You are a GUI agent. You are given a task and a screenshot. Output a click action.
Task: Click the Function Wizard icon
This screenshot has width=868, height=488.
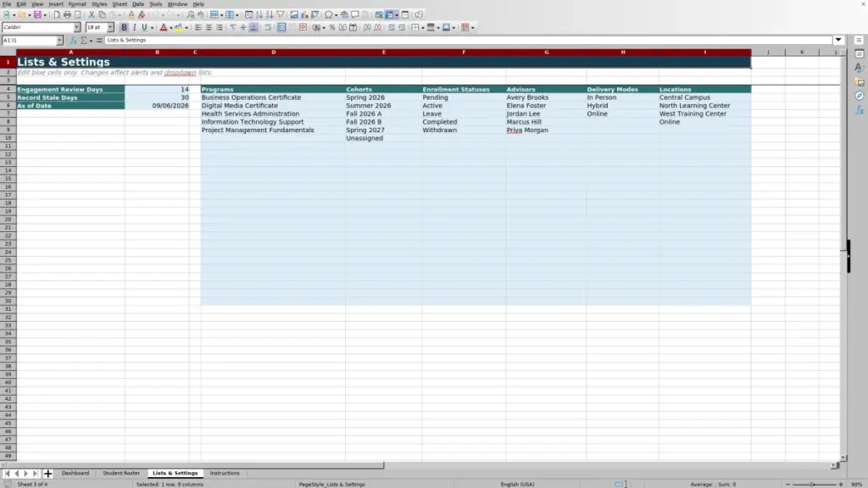[x=73, y=41]
